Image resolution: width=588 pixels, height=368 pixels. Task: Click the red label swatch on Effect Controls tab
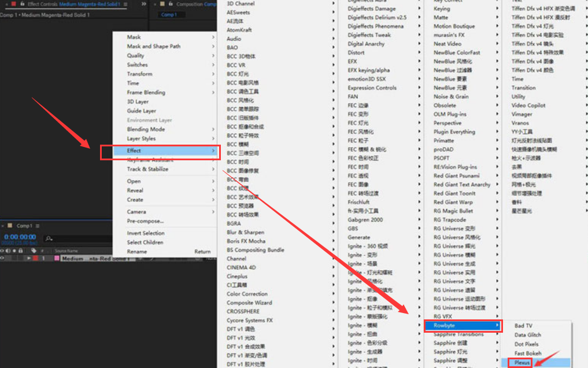tap(14, 4)
